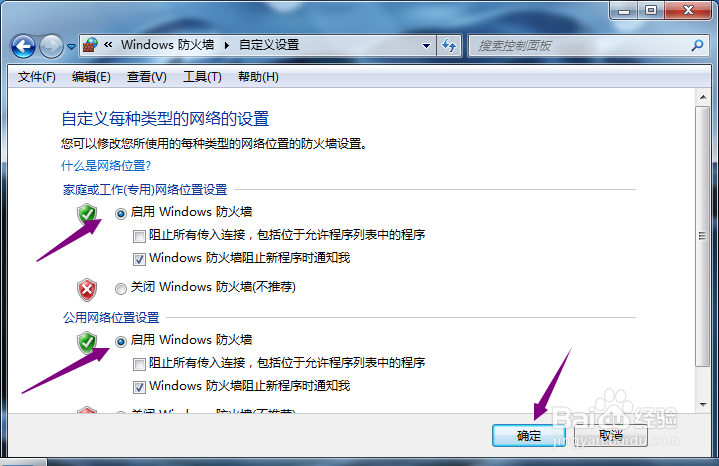719x466 pixels.
Task: Select 启用 Windows 防火墙 under public network
Action: 121,342
